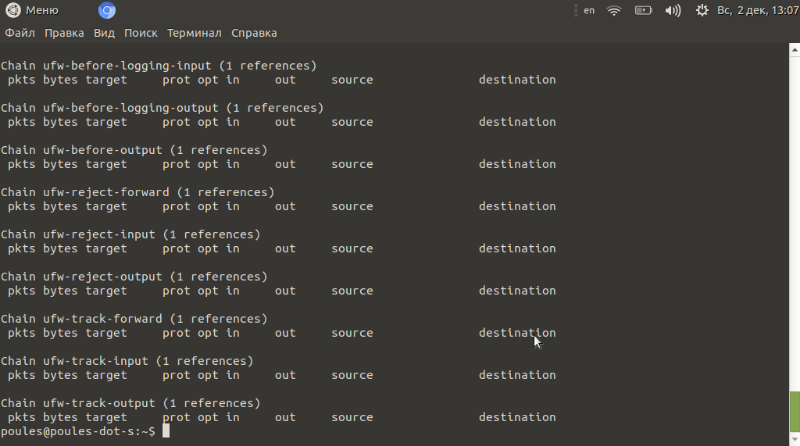Open the Меню launcher icon
Image resolution: width=800 pixels, height=446 pixels.
point(13,10)
